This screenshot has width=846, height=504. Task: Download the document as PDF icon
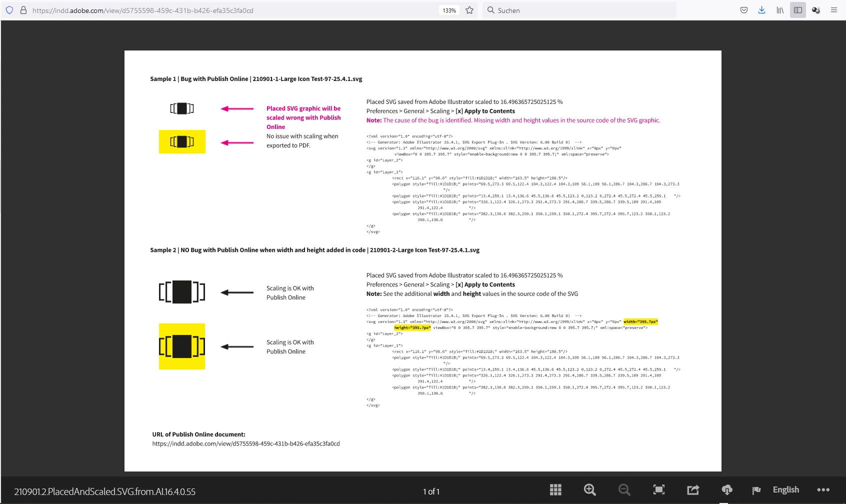pos(727,490)
